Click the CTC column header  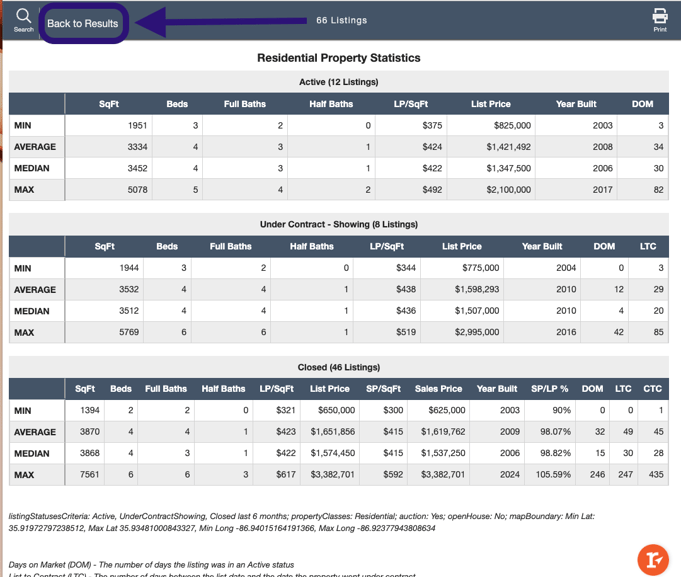tap(652, 389)
